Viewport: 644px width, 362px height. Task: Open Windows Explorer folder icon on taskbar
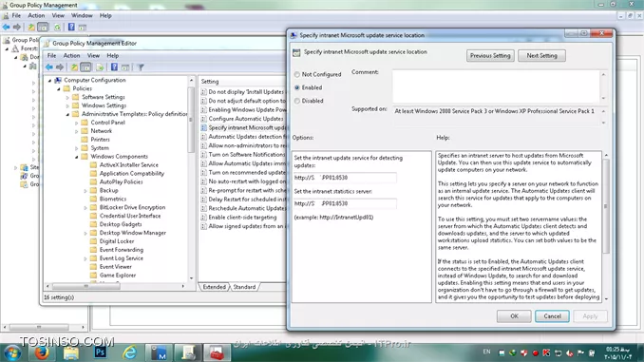coord(70,352)
